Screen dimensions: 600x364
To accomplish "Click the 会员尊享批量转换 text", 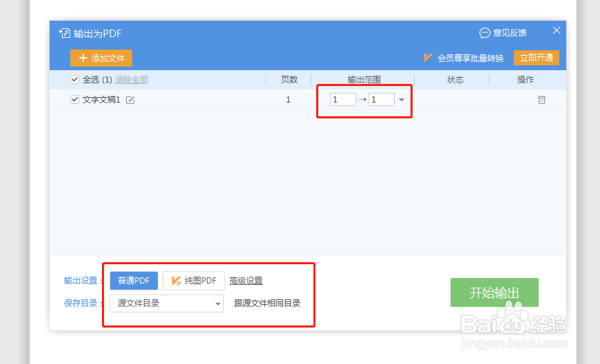I will point(470,58).
